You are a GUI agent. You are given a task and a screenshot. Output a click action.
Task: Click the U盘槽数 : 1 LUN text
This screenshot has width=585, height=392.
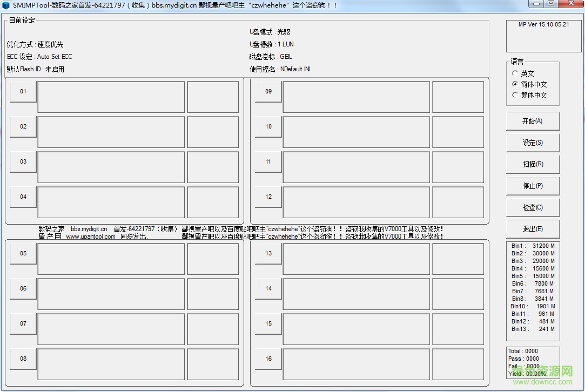[272, 44]
